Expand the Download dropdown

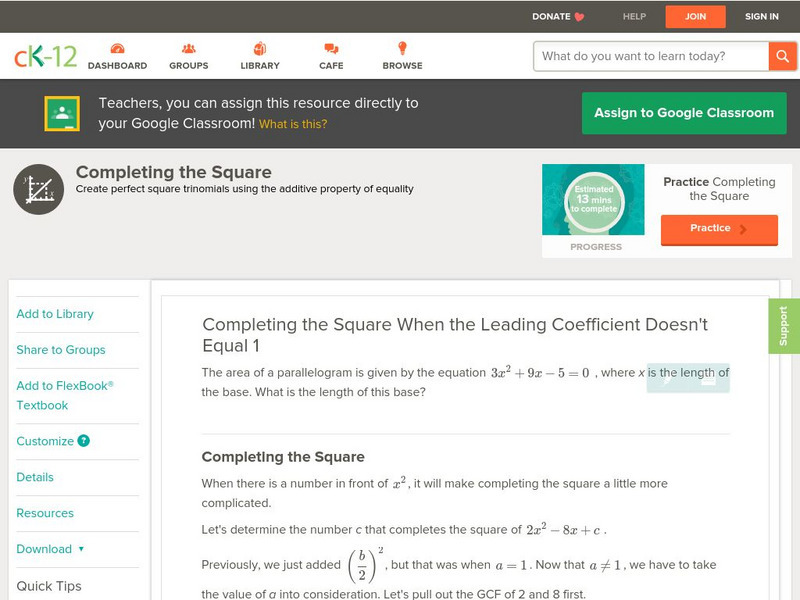[54, 549]
